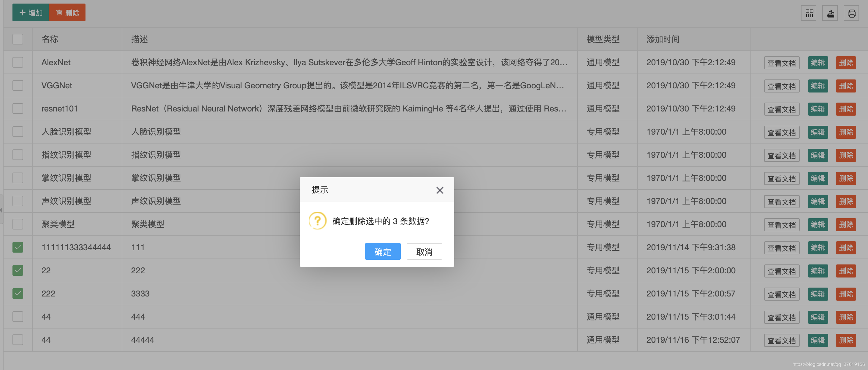Viewport: 868px width, 370px height.
Task: Click the export table icon
Action: click(x=830, y=13)
